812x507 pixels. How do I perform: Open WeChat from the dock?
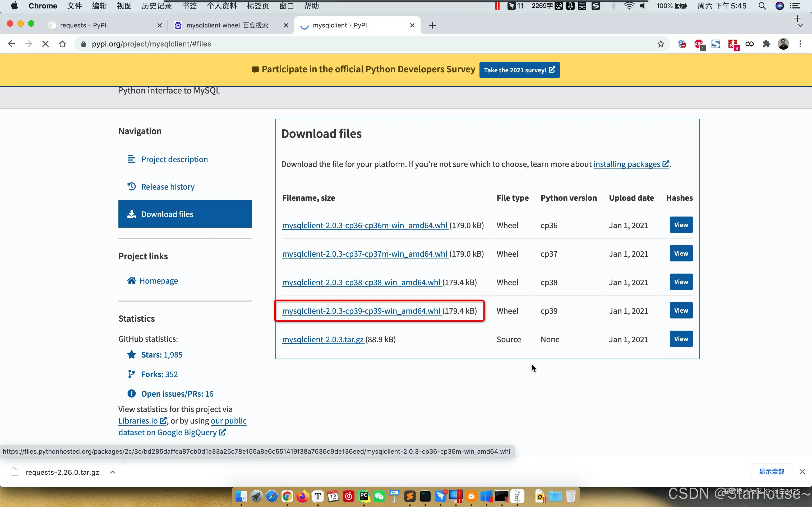(379, 496)
